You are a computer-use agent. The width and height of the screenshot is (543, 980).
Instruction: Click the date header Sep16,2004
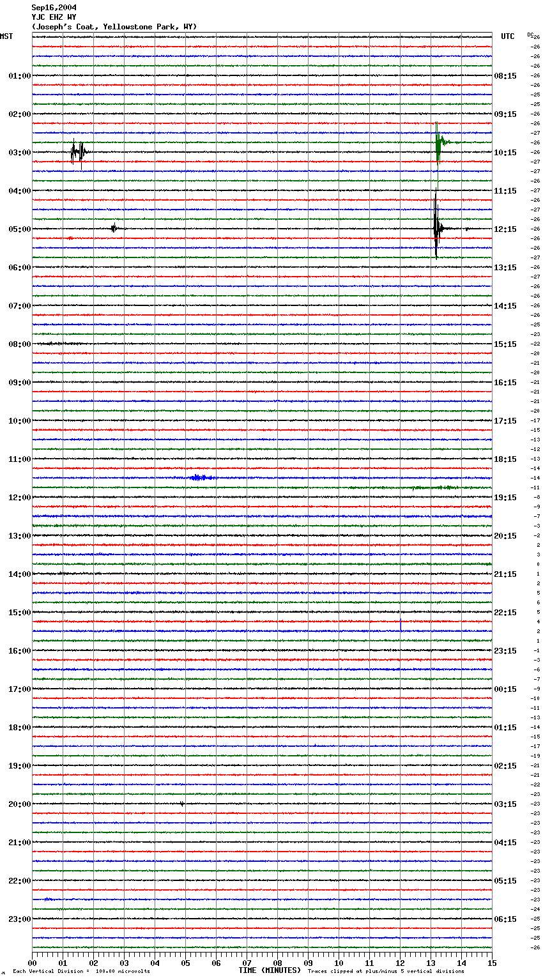(54, 8)
